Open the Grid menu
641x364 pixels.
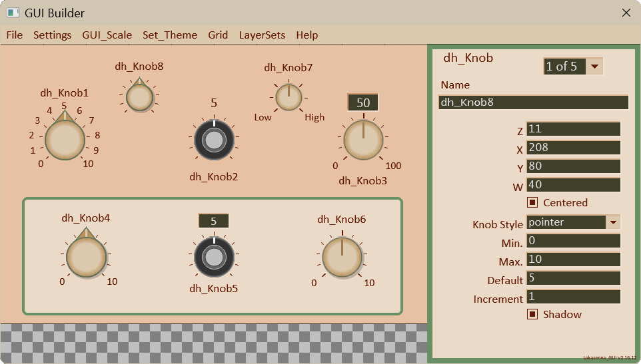click(218, 35)
